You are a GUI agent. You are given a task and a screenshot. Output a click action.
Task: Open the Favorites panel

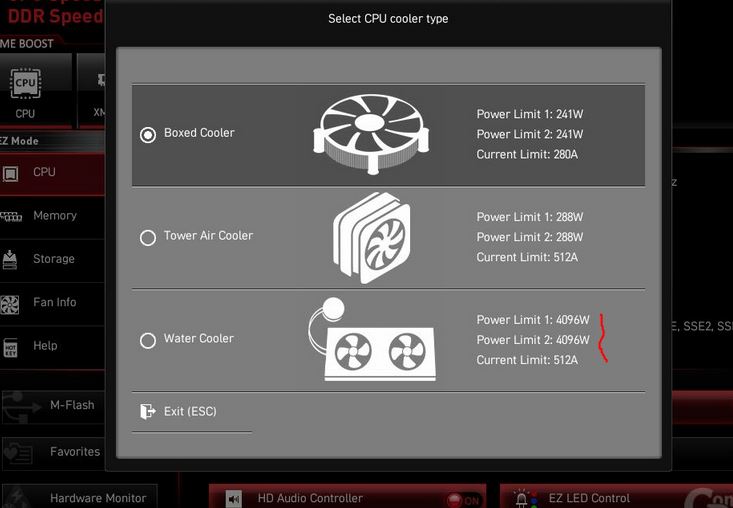tap(53, 452)
